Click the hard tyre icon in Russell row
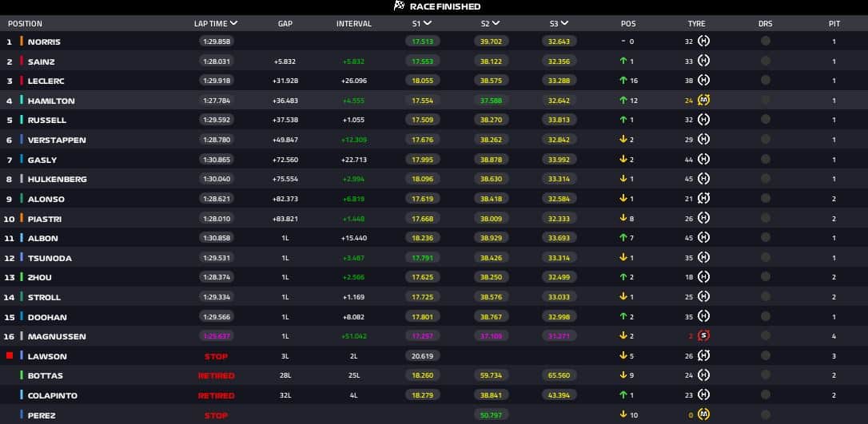Viewport: 868px width, 424px height. tap(703, 120)
